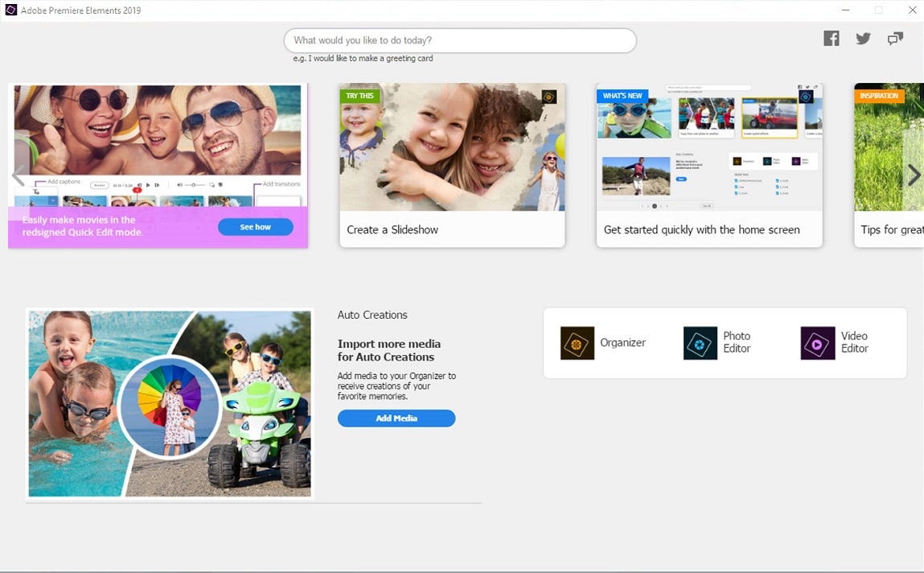Screen dimensions: 924x573
Task: Advance the carousel with the right arrow
Action: 914,175
